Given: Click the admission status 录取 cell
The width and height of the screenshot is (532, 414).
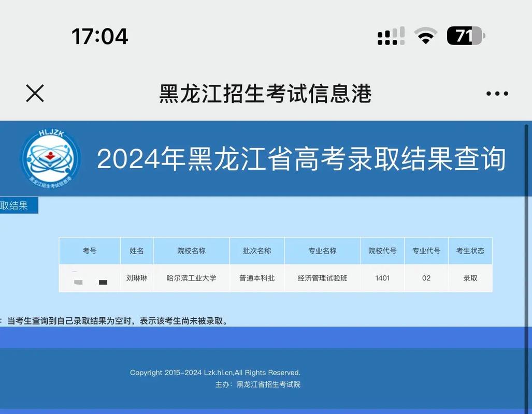Looking at the screenshot, I should 470,278.
